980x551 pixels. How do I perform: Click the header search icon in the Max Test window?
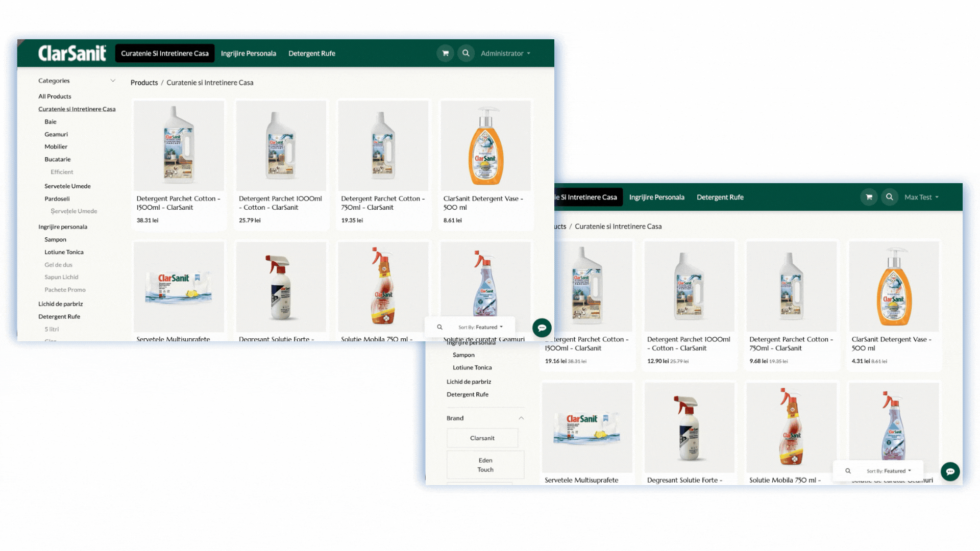(889, 197)
